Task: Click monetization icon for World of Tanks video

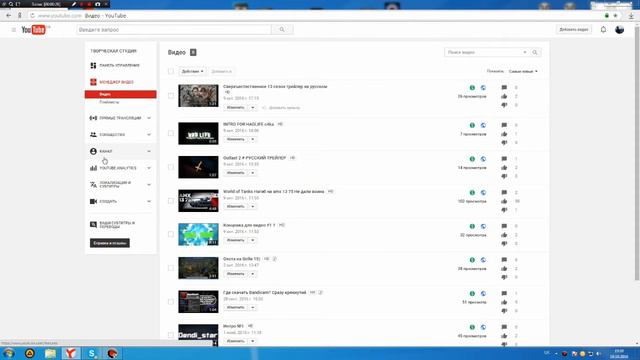Action: [x=472, y=193]
